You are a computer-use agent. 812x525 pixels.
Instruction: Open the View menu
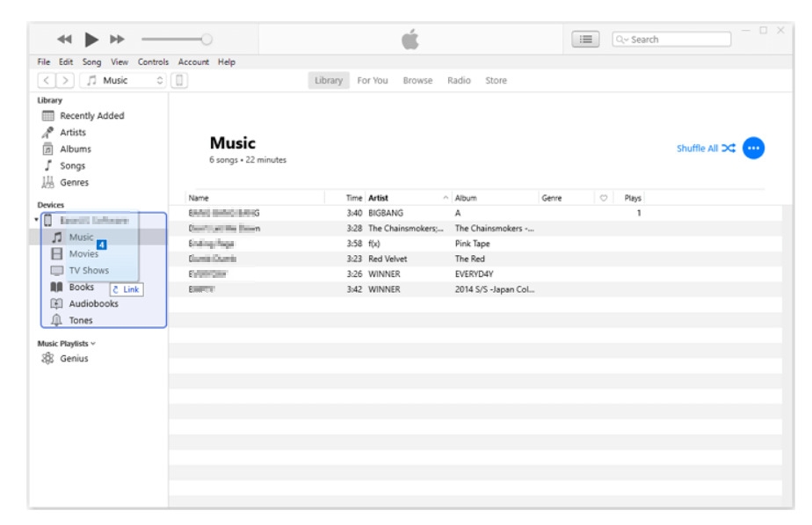coord(120,62)
